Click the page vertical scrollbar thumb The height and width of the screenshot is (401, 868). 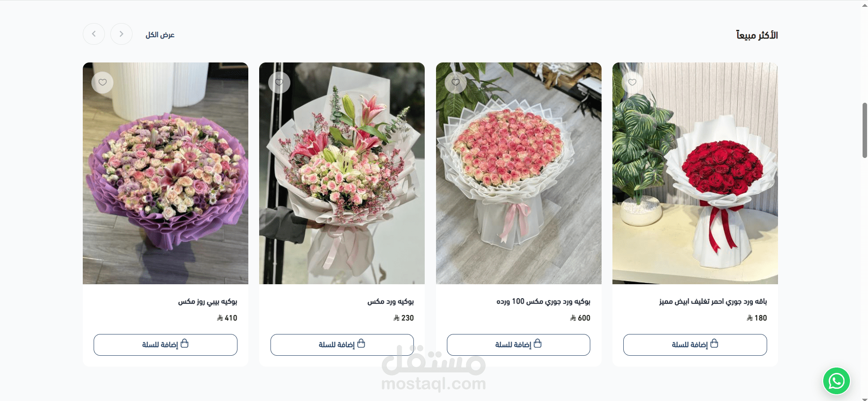point(864,130)
